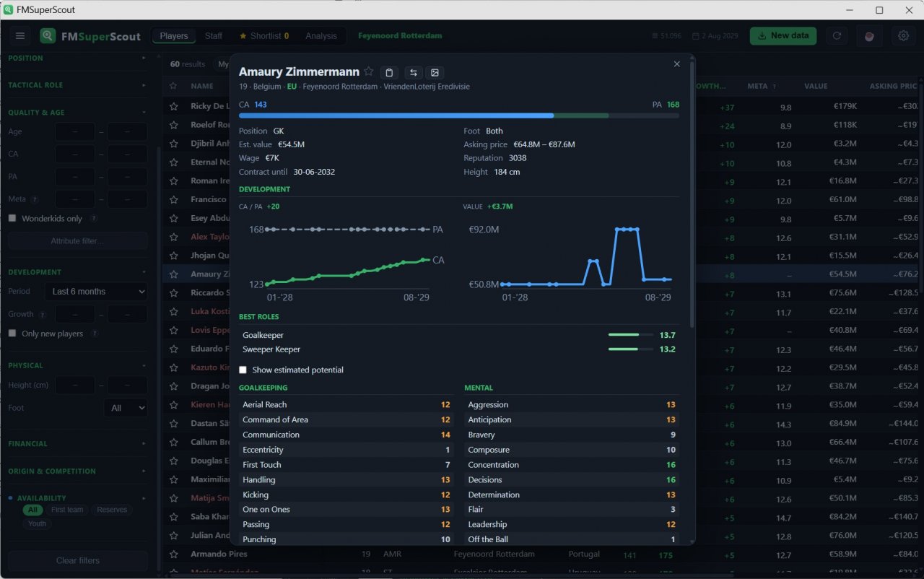Star the Jhojan Qu row
Viewport: 924px width, 579px height.
(x=173, y=256)
